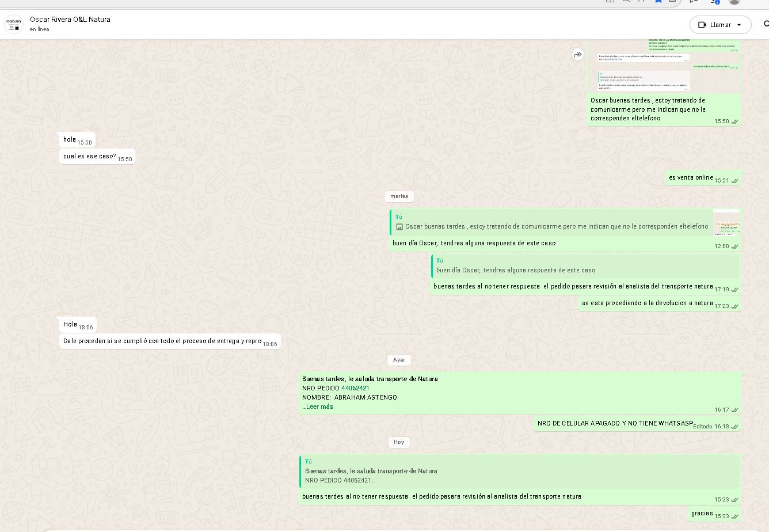Click read checkmarks on 'es venta online' message

(x=734, y=181)
